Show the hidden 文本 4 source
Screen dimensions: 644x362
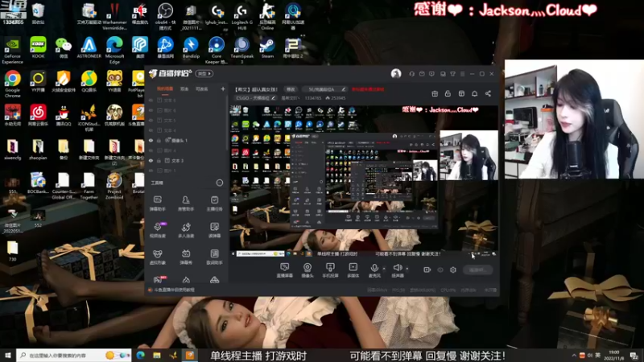(x=151, y=130)
